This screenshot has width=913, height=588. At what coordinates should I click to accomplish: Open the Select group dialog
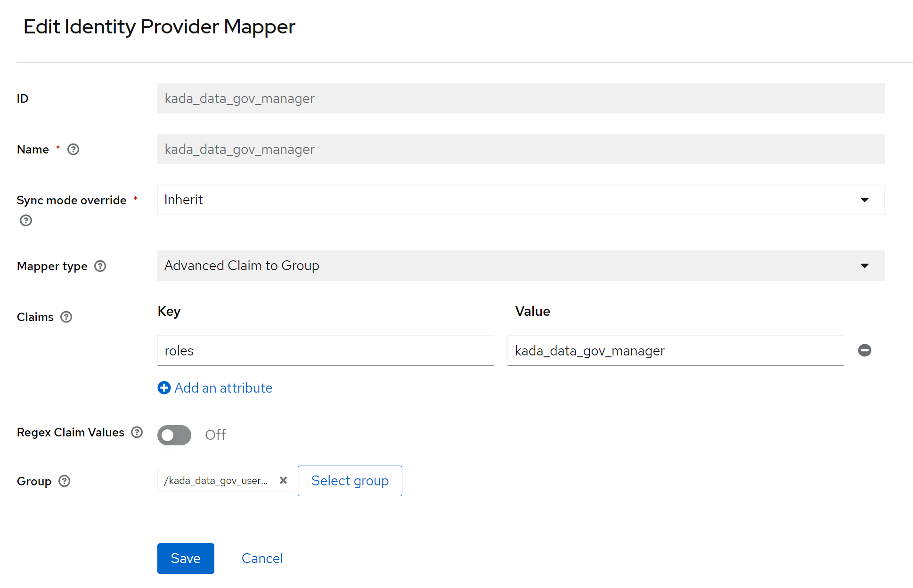point(350,481)
